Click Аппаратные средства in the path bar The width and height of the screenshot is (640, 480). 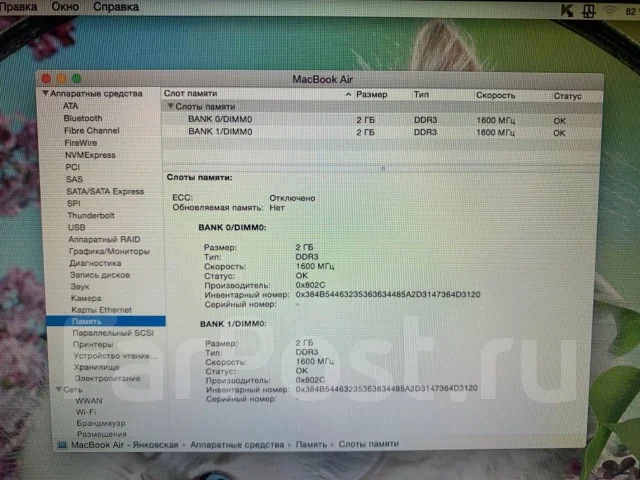237,444
